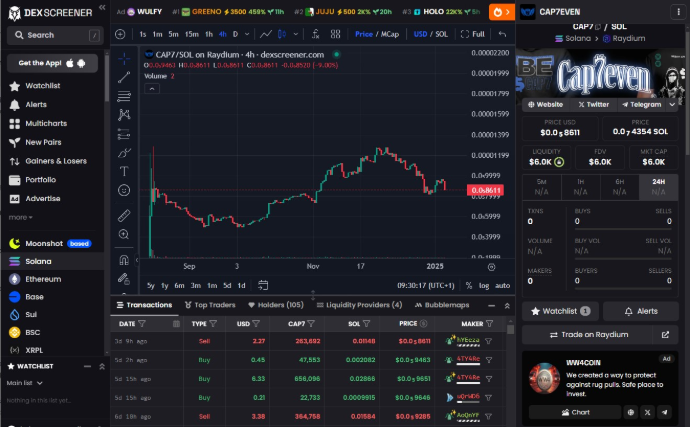690x427 pixels.
Task: Select the zoom in tool
Action: coord(124,234)
